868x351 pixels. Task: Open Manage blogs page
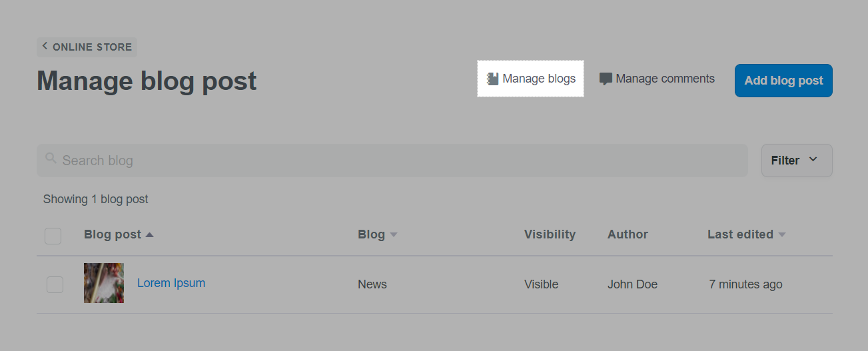click(538, 79)
